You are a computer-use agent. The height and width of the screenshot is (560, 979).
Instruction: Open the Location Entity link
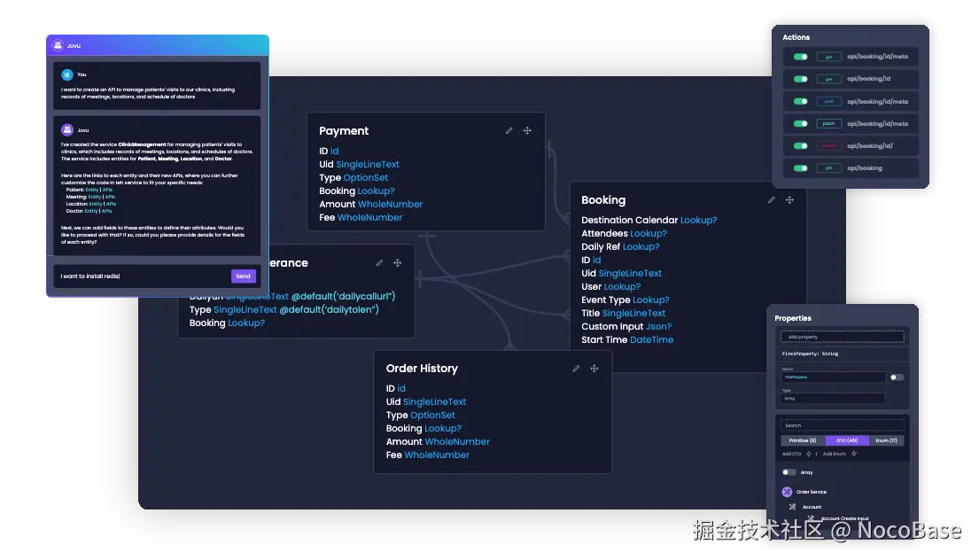click(x=95, y=204)
